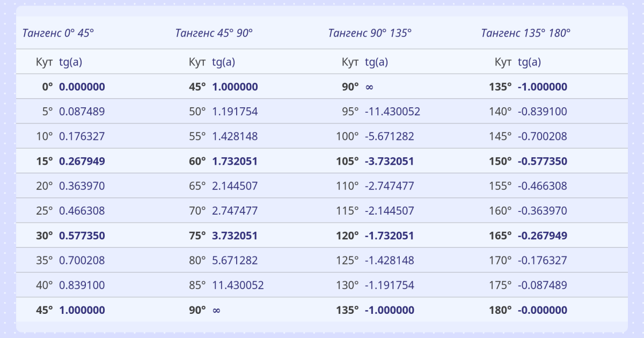The image size is (644, 338).
Task: Select the 15° angle cell in bold
Action: tap(44, 161)
